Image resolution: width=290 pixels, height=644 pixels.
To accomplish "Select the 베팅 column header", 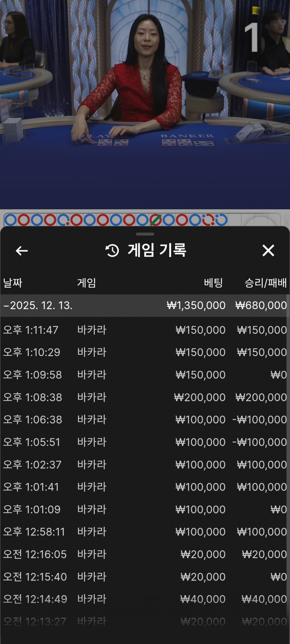I will (x=213, y=283).
